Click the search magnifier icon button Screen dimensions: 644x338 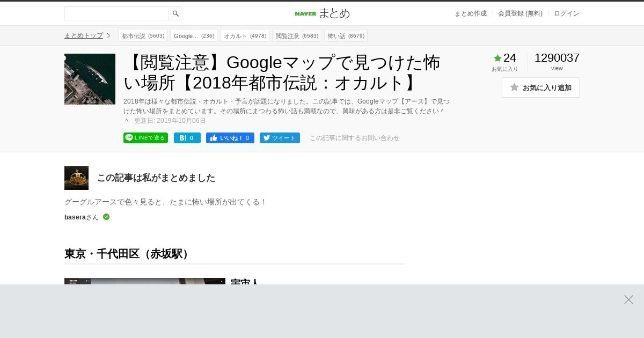[175, 13]
